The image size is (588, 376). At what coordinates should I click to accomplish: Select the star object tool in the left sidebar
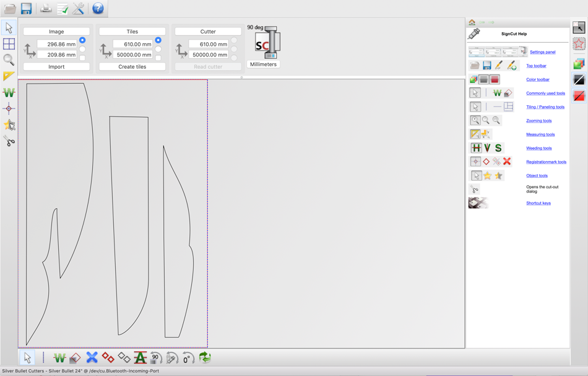click(9, 125)
